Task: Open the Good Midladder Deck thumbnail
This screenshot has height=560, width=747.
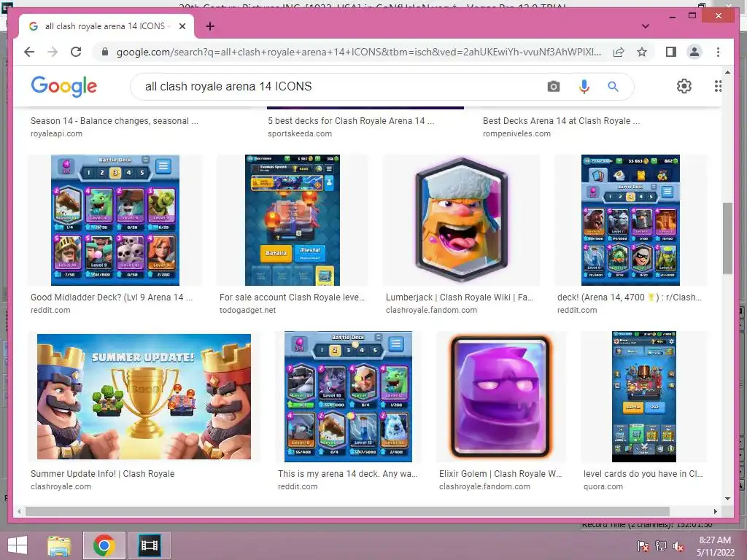Action: (x=115, y=220)
